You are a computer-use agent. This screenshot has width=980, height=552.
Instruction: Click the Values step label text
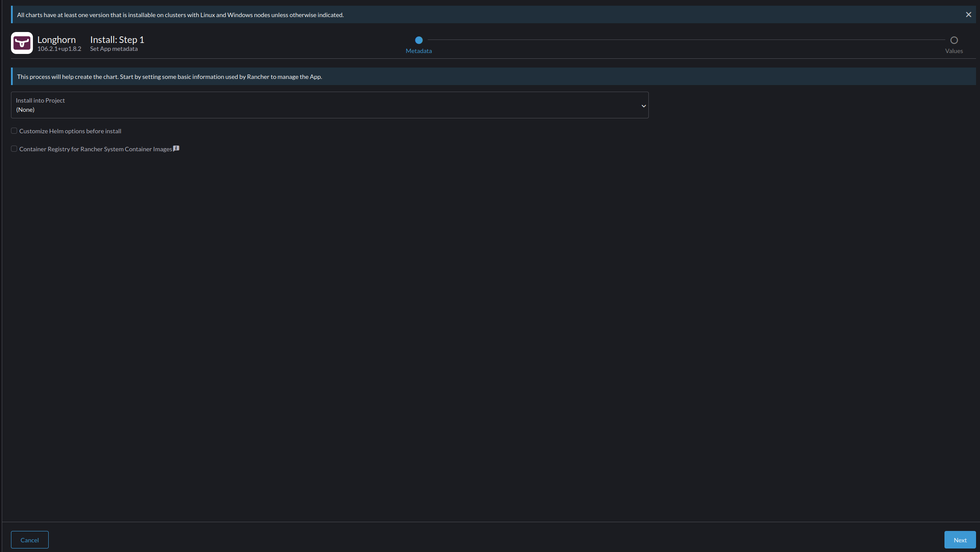coord(954,51)
